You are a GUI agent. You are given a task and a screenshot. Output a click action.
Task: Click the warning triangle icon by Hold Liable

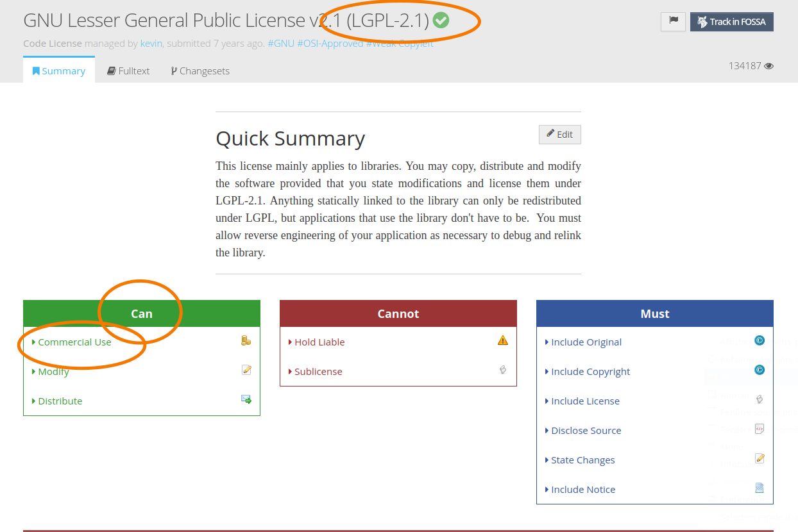[x=503, y=340]
